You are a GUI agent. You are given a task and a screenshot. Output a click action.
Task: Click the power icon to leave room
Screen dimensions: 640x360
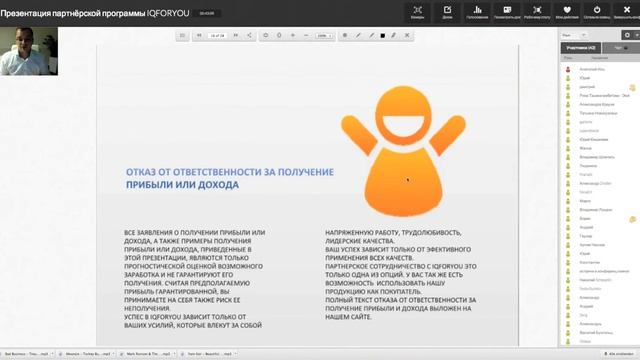tap(597, 12)
